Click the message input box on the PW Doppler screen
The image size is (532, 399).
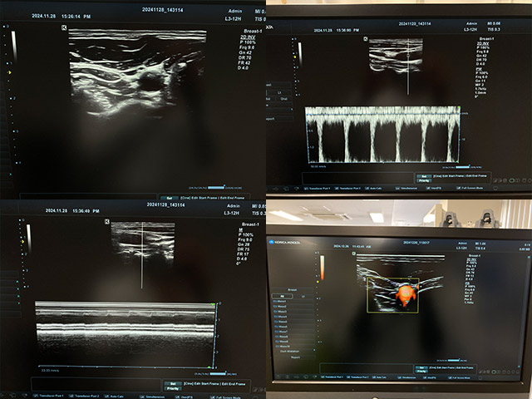pyautogui.click(x=357, y=178)
